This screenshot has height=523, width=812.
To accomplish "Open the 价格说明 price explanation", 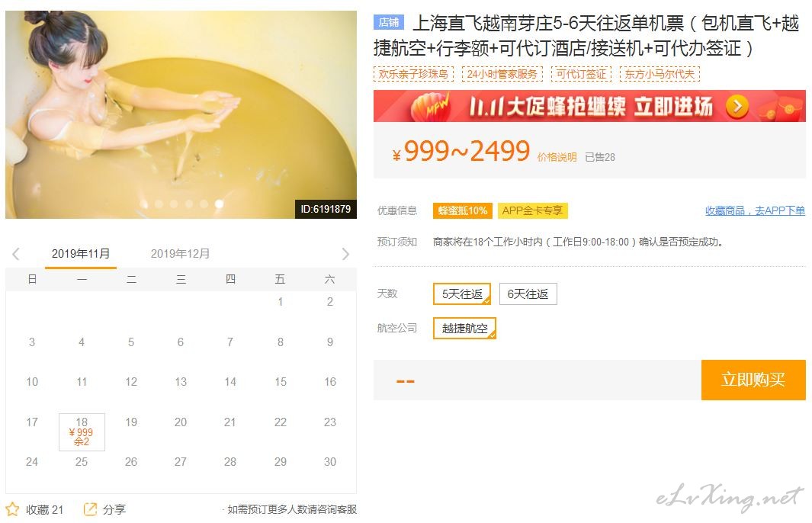I will [557, 157].
